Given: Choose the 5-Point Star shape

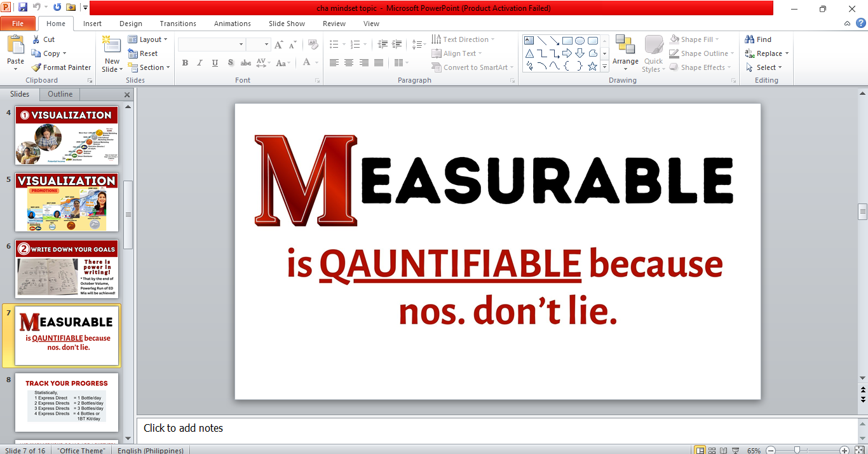Looking at the screenshot, I should click(x=592, y=65).
